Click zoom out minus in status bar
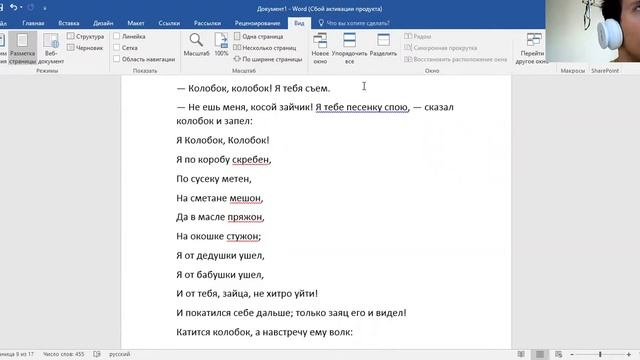The image size is (640, 360). point(572,354)
